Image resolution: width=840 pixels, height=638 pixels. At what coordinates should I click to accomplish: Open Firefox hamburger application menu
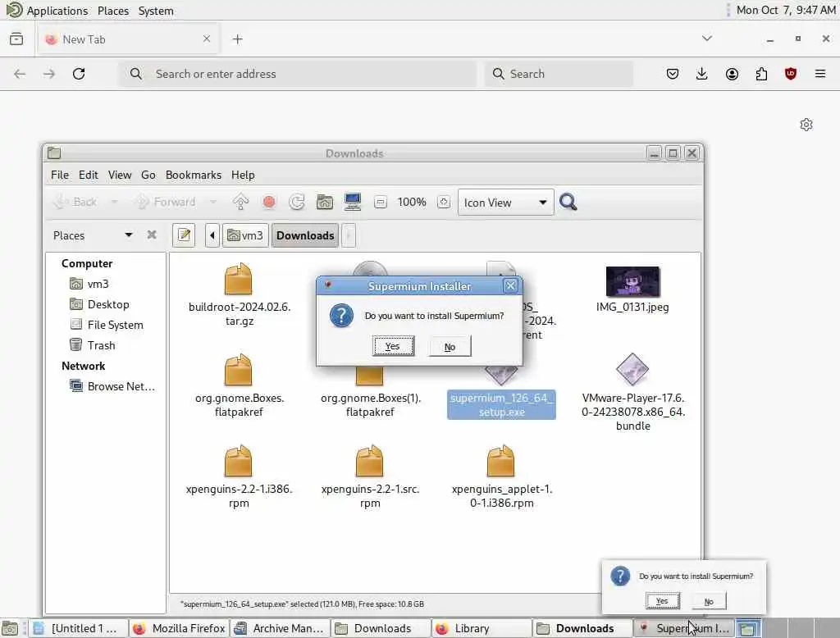pos(820,74)
